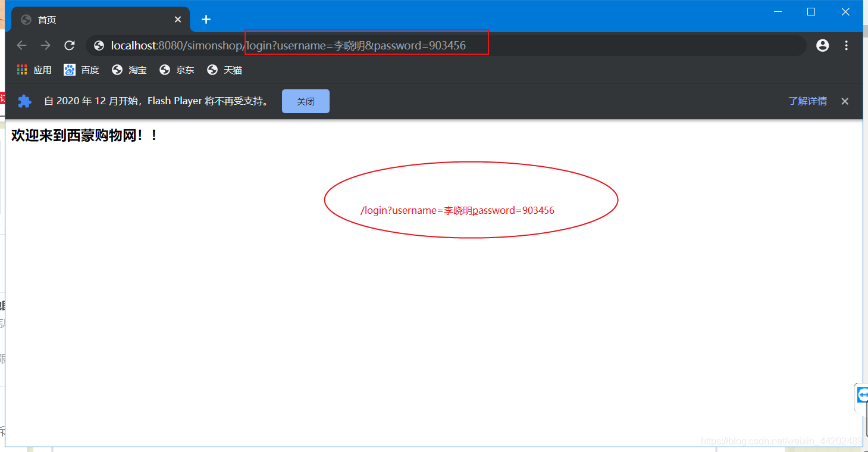The width and height of the screenshot is (868, 452).
Task: Dismiss the Flash Player infobar with X
Action: pyautogui.click(x=845, y=101)
